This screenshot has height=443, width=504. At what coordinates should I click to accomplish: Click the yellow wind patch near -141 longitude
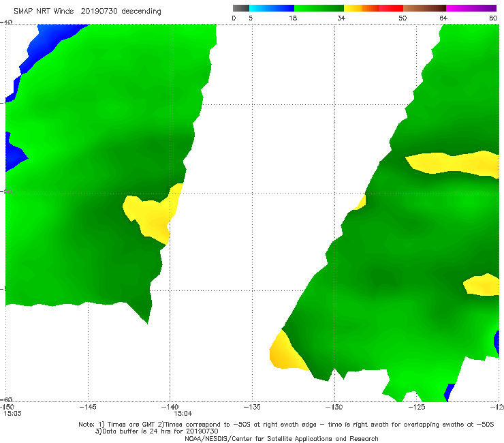click(x=153, y=214)
